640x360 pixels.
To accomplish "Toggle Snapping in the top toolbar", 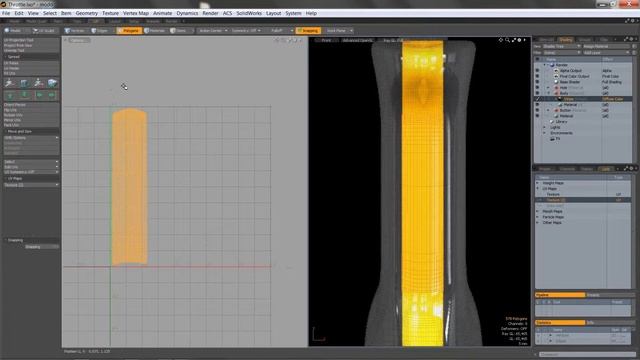I will pos(308,31).
